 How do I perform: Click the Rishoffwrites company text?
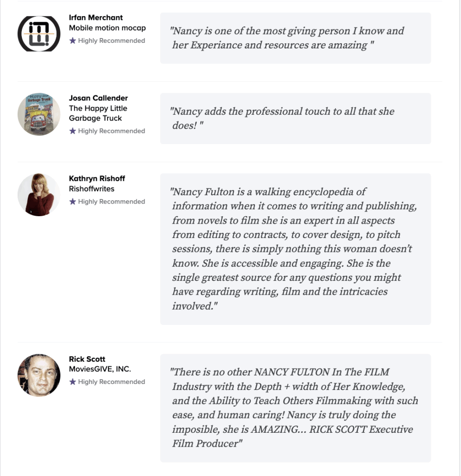(x=92, y=189)
